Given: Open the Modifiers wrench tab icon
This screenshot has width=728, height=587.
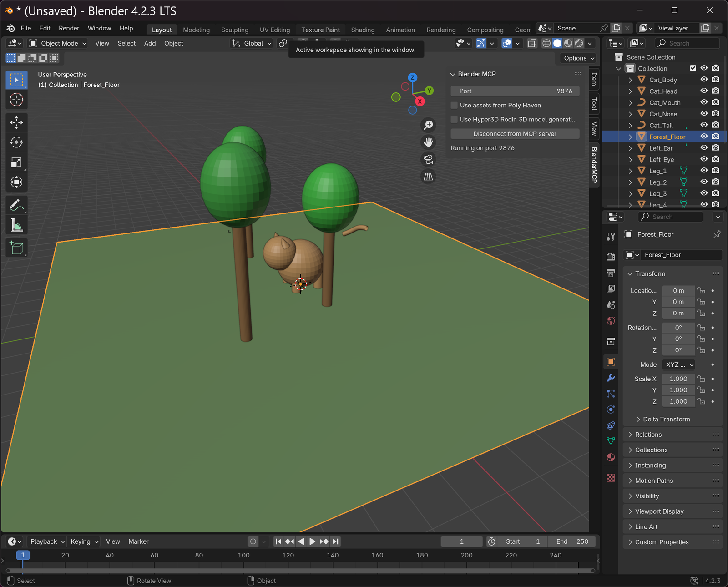Looking at the screenshot, I should pyautogui.click(x=611, y=378).
